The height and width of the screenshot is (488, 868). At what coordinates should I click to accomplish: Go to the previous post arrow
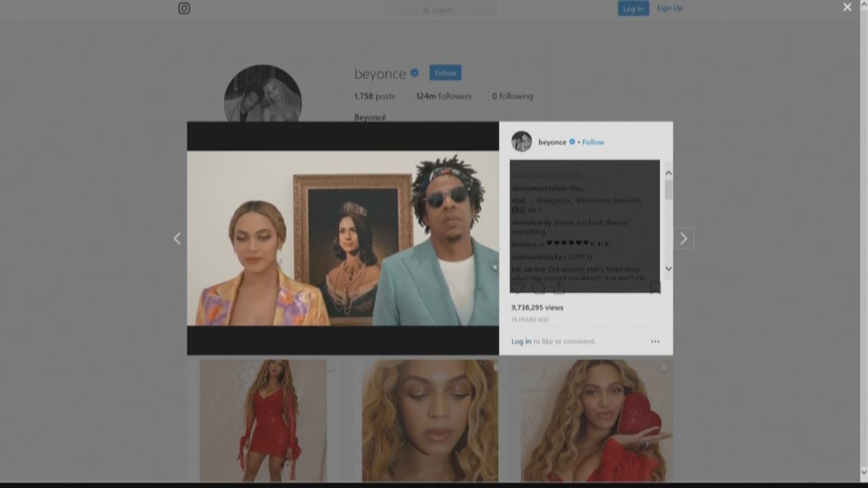pos(177,238)
